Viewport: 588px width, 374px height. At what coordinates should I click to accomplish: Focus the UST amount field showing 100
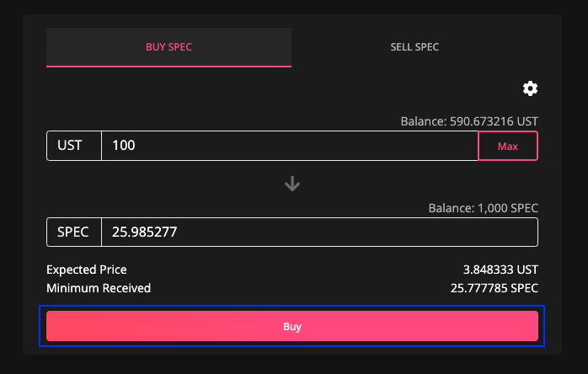[290, 146]
